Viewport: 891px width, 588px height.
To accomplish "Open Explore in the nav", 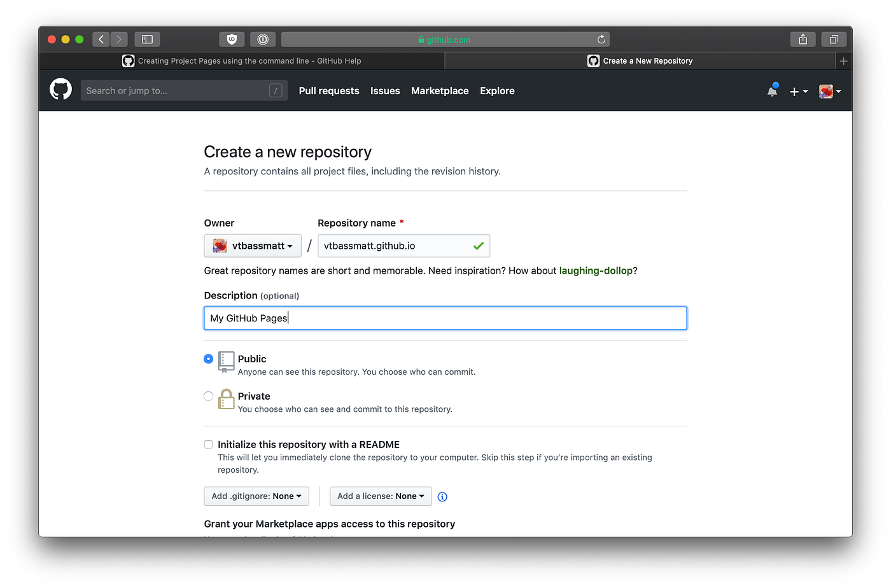I will [x=497, y=91].
